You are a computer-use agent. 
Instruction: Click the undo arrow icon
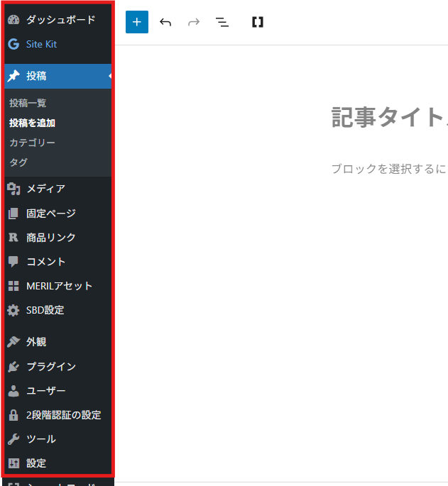coord(165,22)
